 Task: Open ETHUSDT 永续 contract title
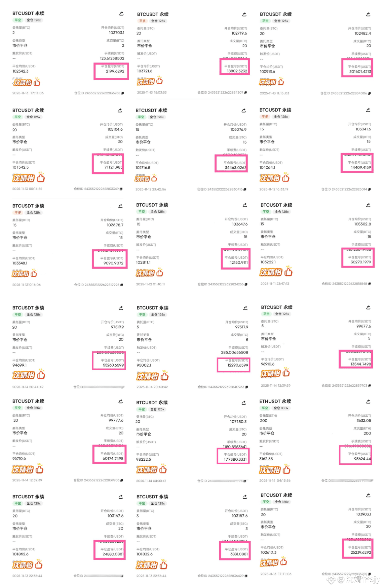275,402
